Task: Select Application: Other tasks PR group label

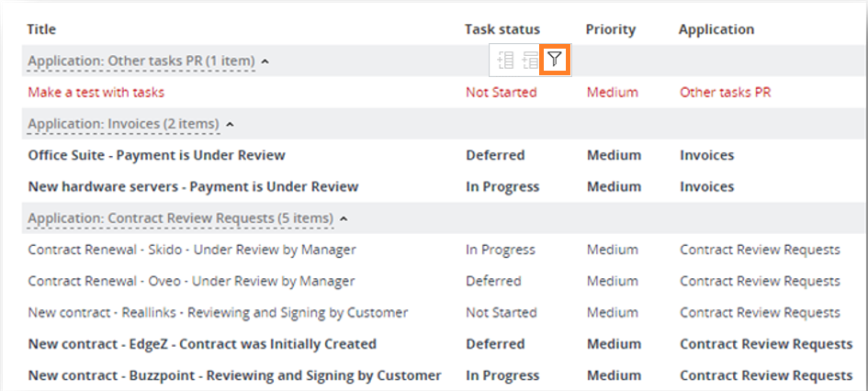Action: click(141, 61)
